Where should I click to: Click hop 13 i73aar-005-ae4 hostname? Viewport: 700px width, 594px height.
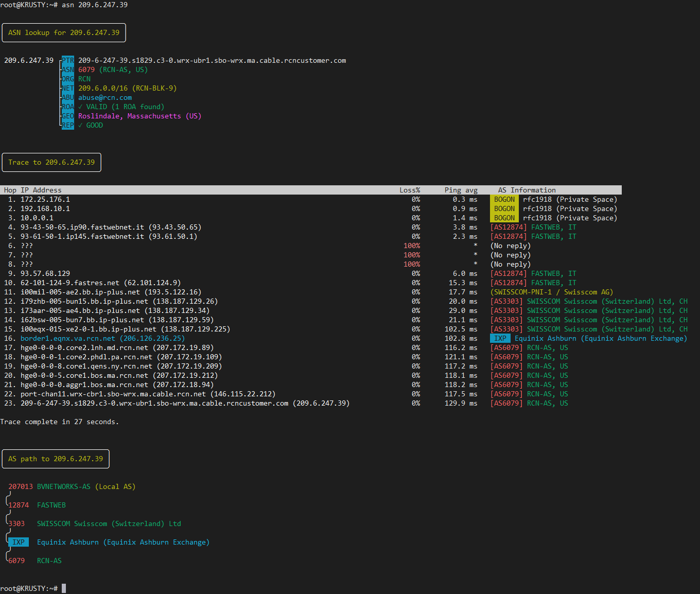[x=80, y=310]
